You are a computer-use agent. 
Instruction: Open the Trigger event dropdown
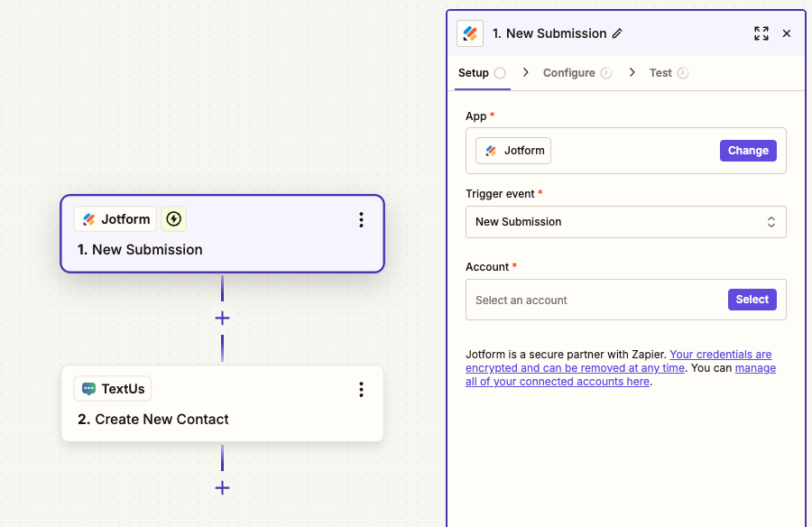click(x=625, y=222)
